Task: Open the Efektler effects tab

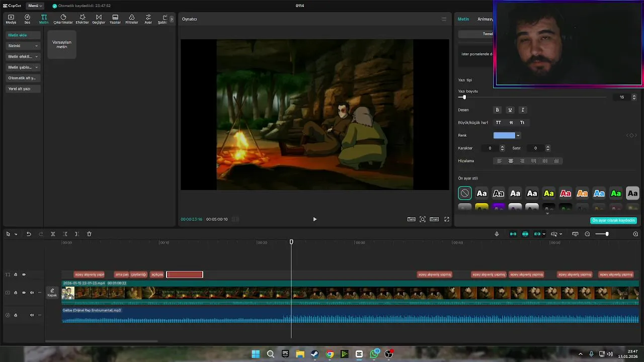Action: 82,19
